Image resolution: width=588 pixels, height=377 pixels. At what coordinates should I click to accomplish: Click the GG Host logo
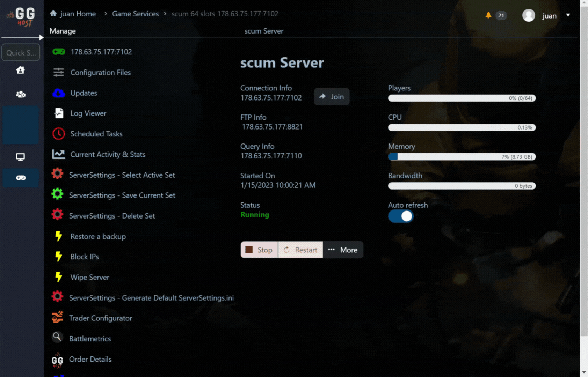pos(21,17)
